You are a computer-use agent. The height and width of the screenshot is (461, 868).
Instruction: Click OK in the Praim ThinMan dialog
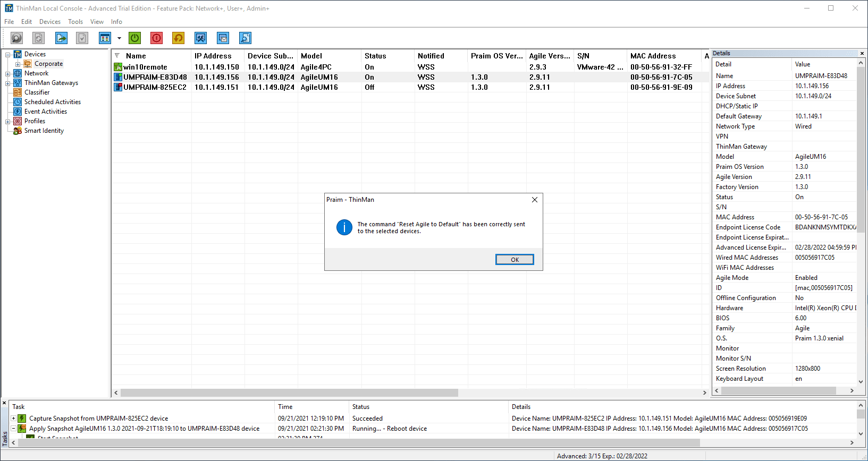515,260
